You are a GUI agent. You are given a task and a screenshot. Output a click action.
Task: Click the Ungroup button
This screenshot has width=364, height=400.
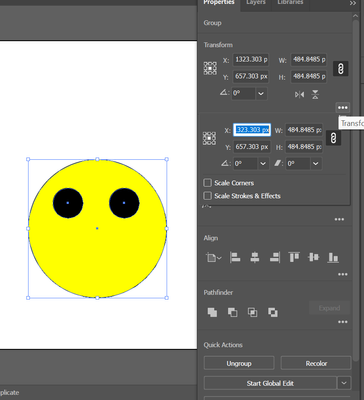239,363
